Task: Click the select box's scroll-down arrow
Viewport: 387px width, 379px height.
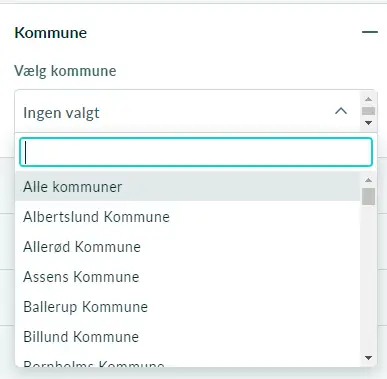Action: click(x=368, y=123)
